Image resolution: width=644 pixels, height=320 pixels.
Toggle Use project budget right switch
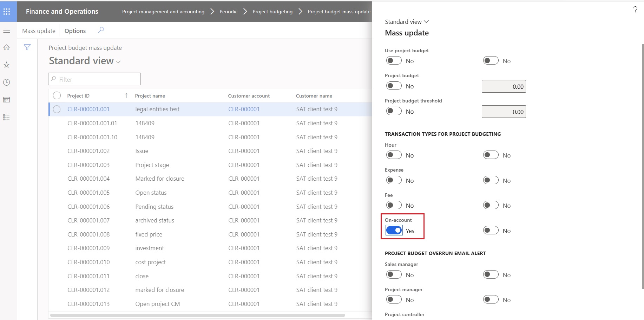(491, 61)
